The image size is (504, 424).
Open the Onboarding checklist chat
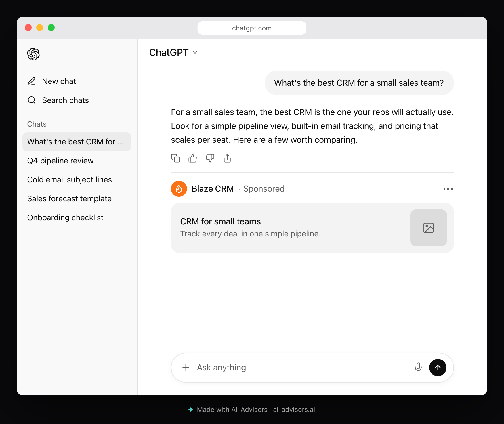77,218
